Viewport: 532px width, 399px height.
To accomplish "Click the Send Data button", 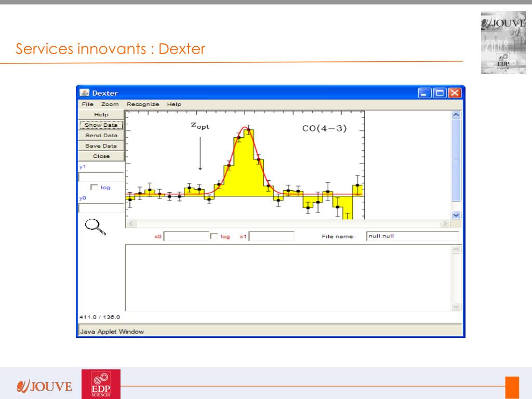I will [101, 136].
